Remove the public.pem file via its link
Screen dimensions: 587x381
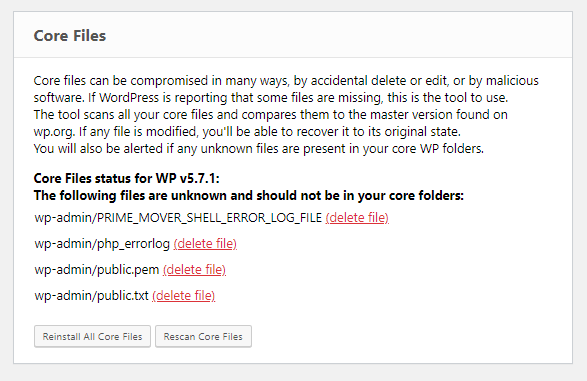click(x=194, y=269)
